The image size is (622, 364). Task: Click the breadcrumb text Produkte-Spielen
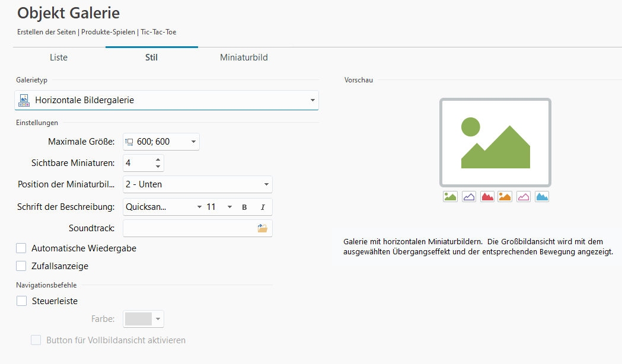[108, 32]
